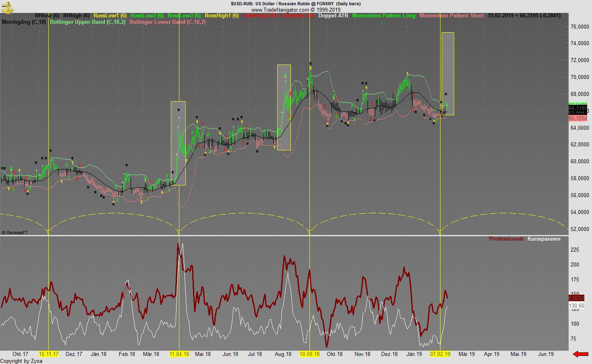
Task: Click the Feb.18 date axis label
Action: click(127, 354)
